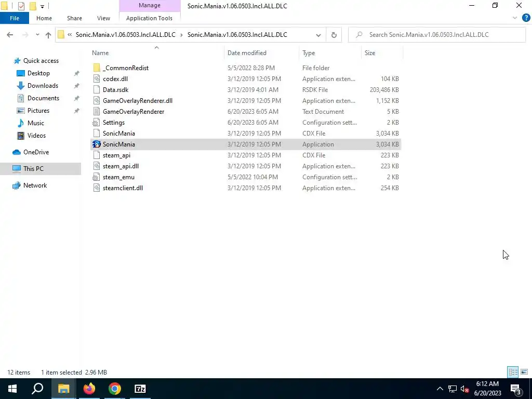Select This PC in navigation pane
This screenshot has width=532, height=399.
[x=41, y=169]
